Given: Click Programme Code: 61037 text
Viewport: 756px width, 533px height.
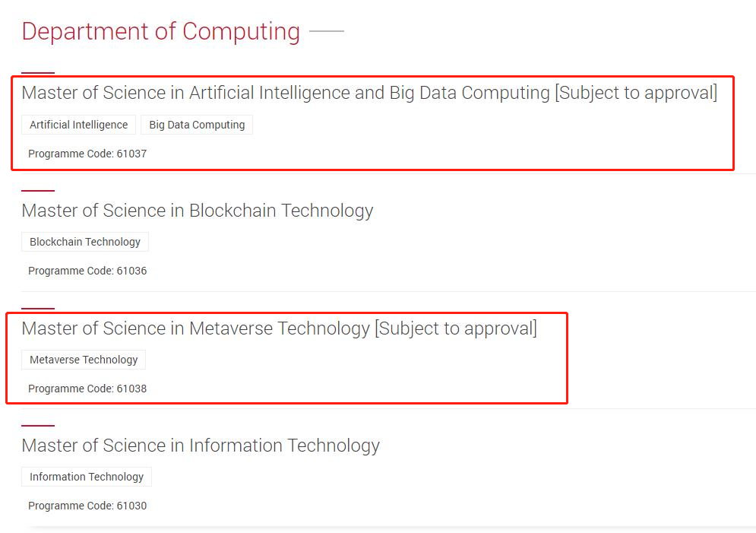Looking at the screenshot, I should click(87, 154).
